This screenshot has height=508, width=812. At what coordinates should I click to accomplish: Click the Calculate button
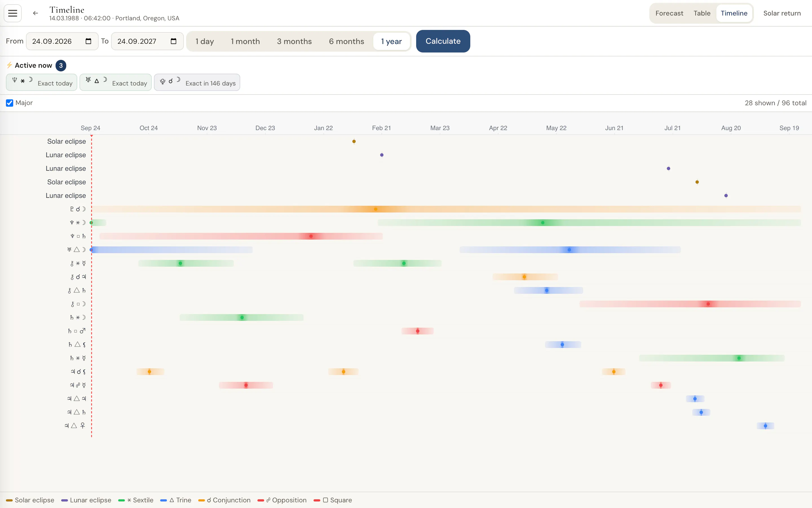[443, 41]
